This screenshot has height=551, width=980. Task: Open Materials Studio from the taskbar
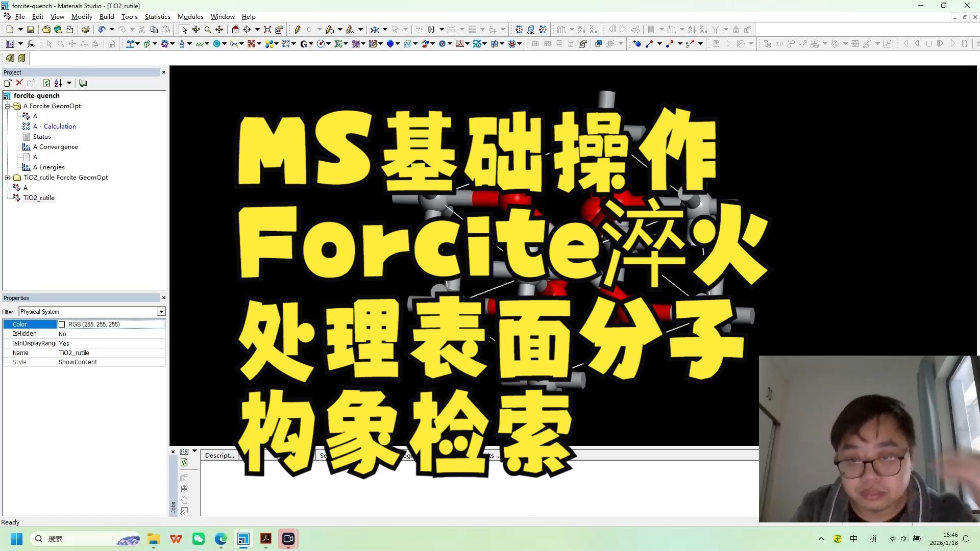[243, 538]
